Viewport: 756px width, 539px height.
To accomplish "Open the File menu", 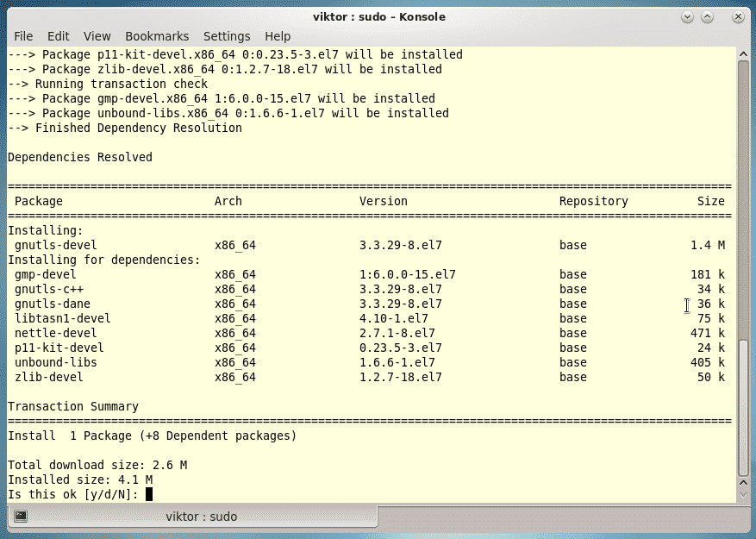I will 23,36.
